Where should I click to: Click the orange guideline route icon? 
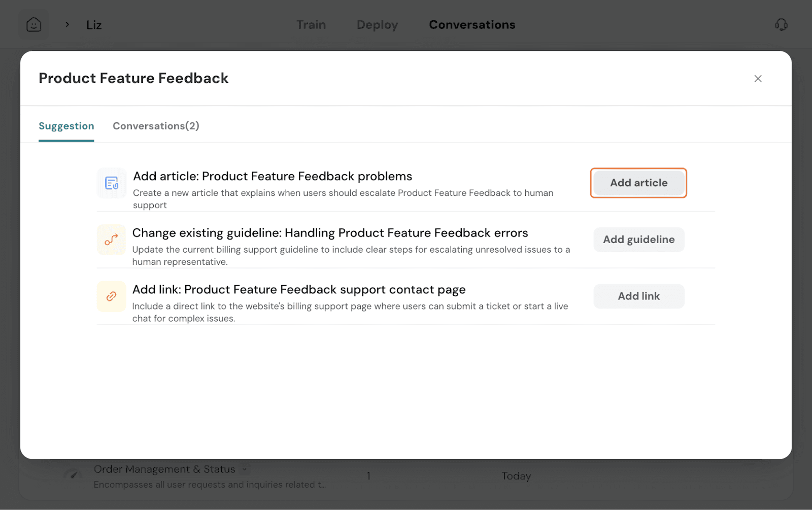(x=112, y=240)
